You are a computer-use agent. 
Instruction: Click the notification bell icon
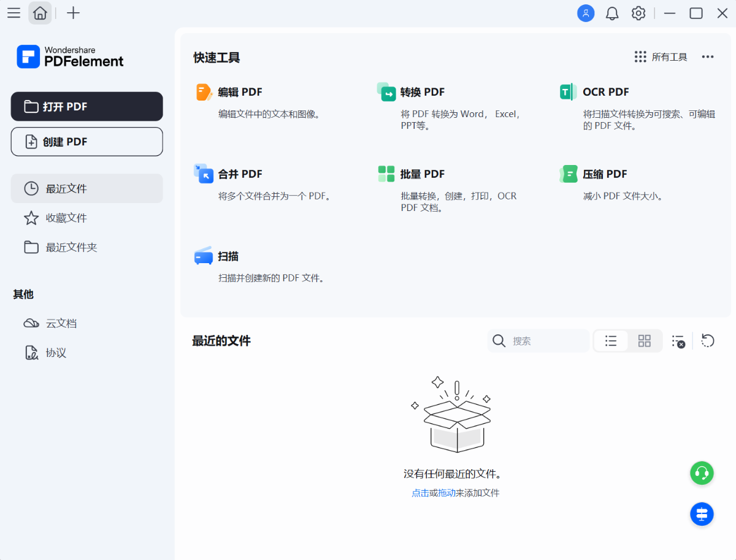(x=612, y=13)
